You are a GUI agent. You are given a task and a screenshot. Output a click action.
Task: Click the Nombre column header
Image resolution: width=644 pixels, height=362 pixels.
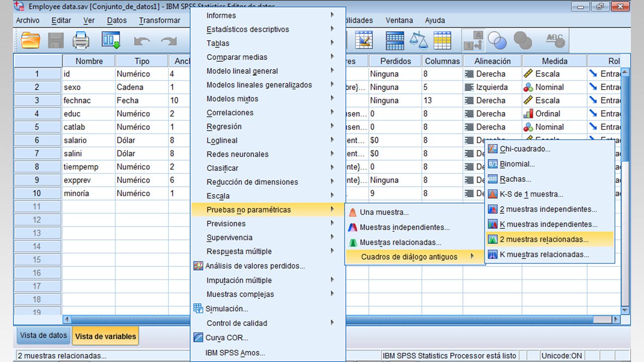coord(89,61)
